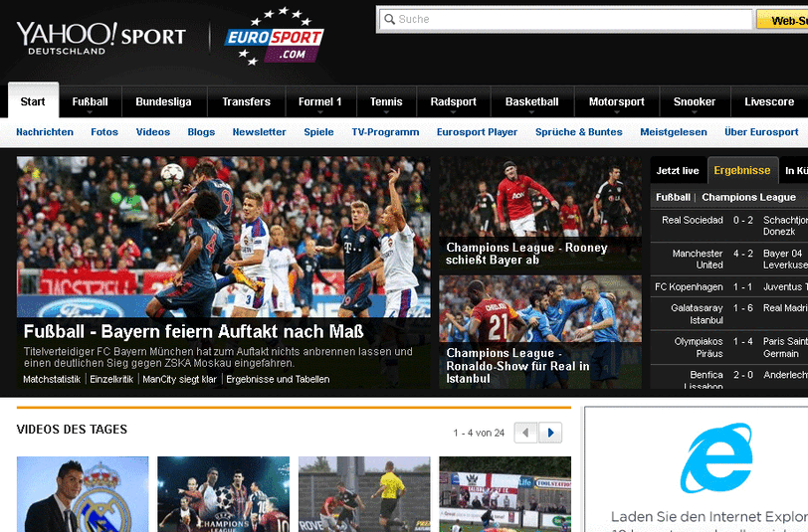Go to previous videos page arrow

click(x=526, y=433)
